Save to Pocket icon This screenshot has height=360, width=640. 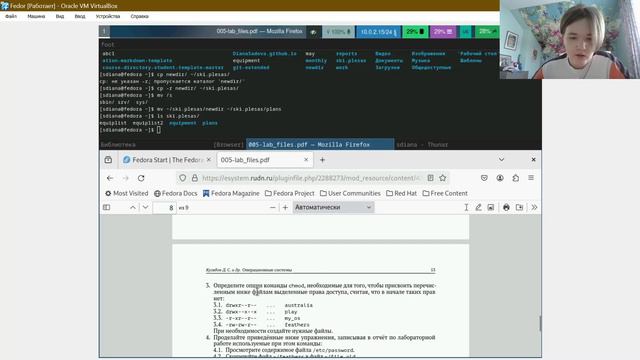[484, 178]
